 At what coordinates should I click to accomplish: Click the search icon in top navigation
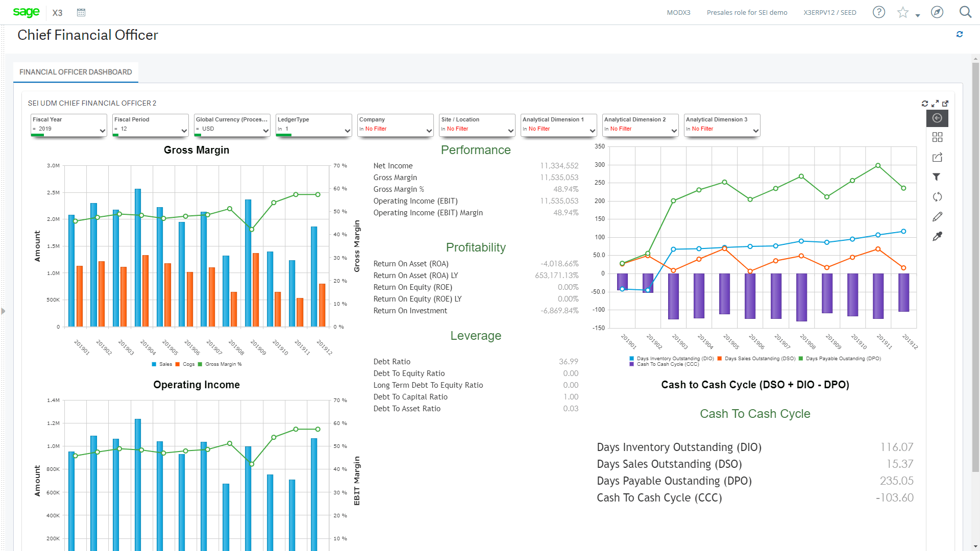coord(965,11)
